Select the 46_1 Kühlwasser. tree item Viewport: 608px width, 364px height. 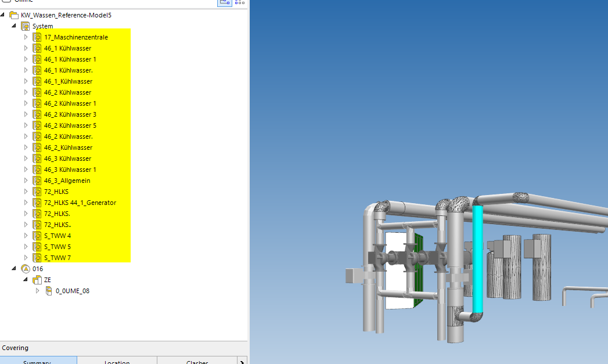tap(69, 70)
